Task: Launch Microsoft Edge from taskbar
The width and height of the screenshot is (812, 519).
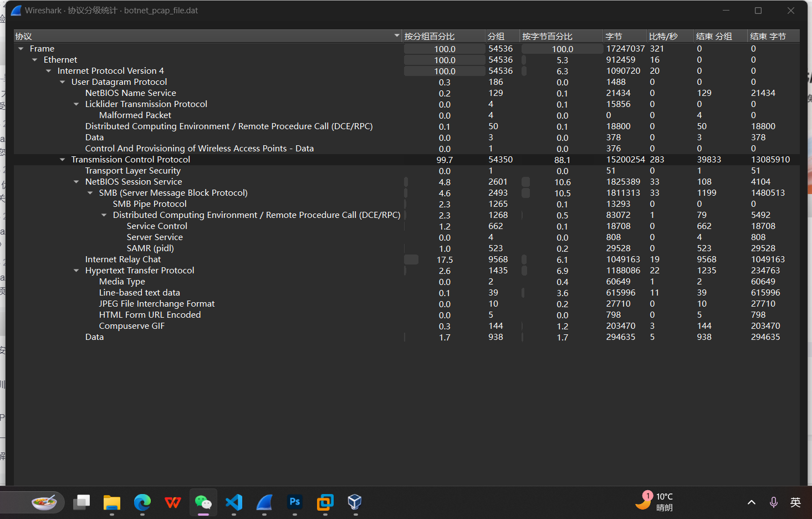Action: click(142, 502)
